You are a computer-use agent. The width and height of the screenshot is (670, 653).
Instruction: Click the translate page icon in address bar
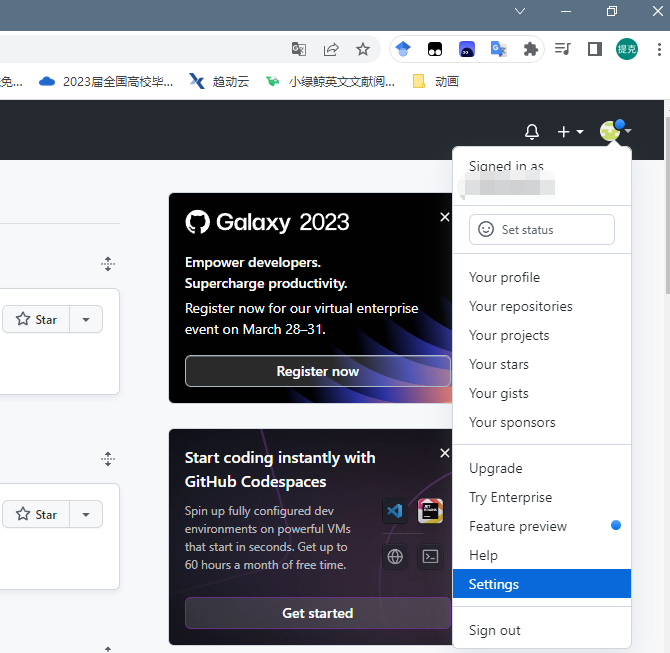pos(299,49)
